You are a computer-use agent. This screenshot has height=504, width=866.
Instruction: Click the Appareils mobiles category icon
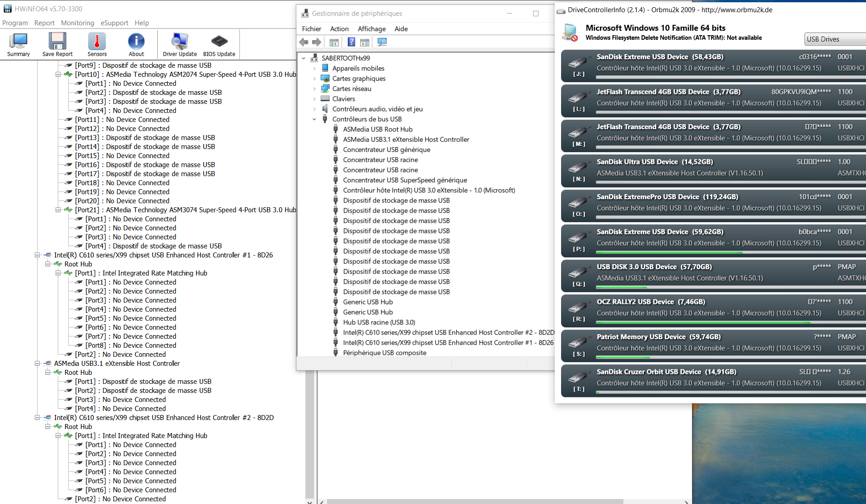[325, 68]
